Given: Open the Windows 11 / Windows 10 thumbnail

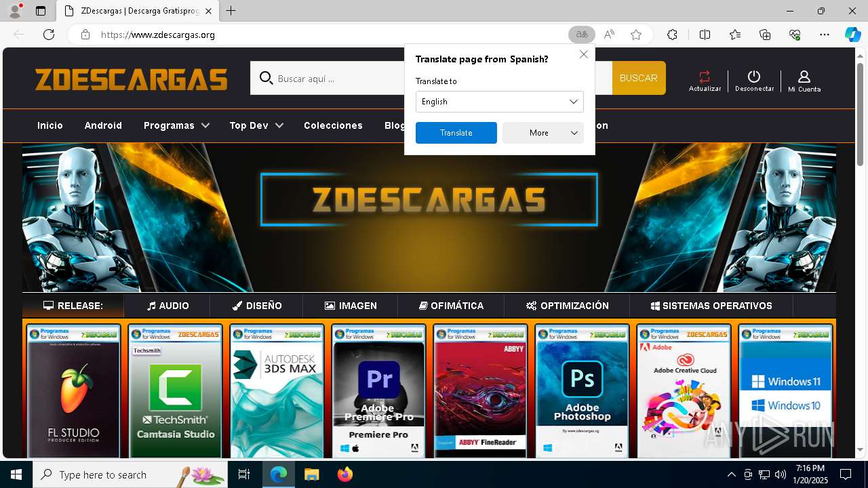Looking at the screenshot, I should coord(785,391).
